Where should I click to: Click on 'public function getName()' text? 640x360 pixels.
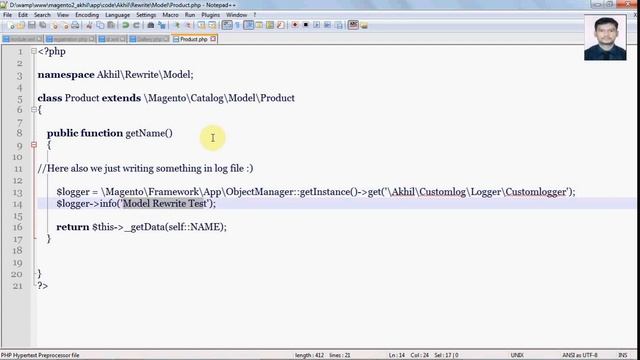(110, 133)
